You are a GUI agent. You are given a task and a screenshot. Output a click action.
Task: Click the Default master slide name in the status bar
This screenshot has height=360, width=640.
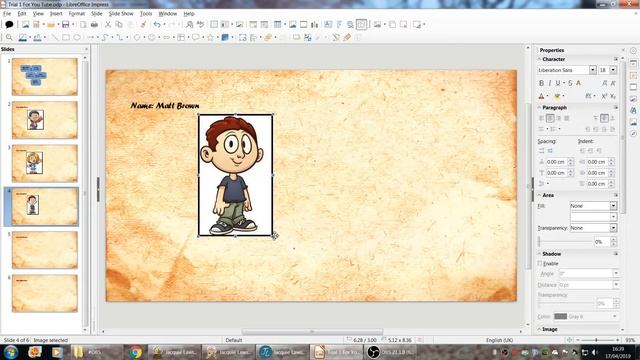(x=233, y=340)
